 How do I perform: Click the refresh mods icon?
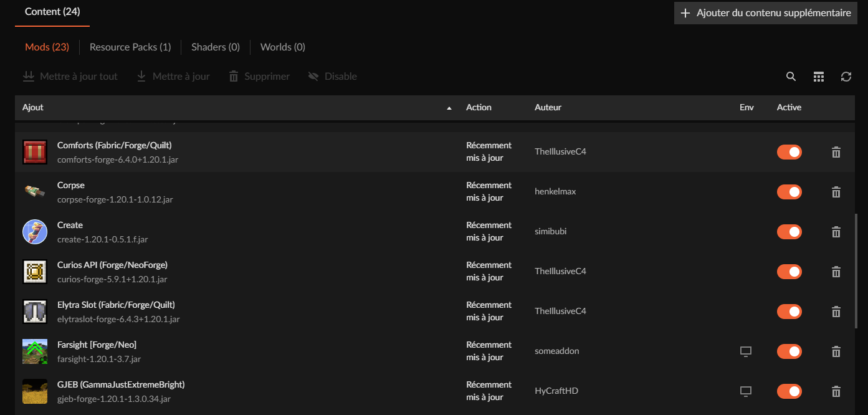coord(846,77)
